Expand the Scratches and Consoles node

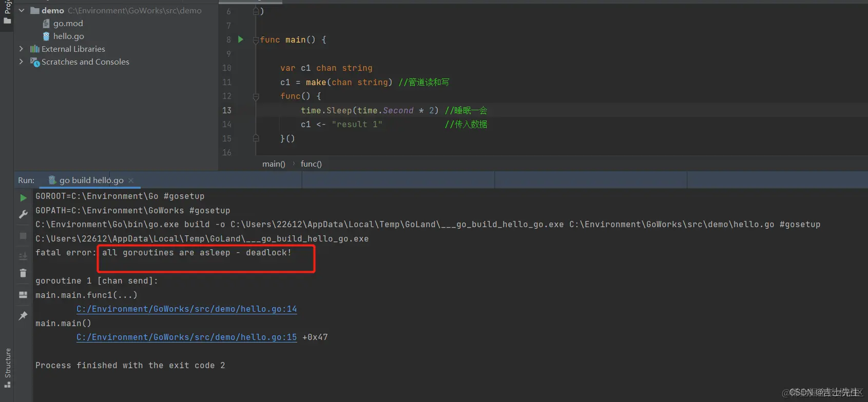tap(21, 62)
